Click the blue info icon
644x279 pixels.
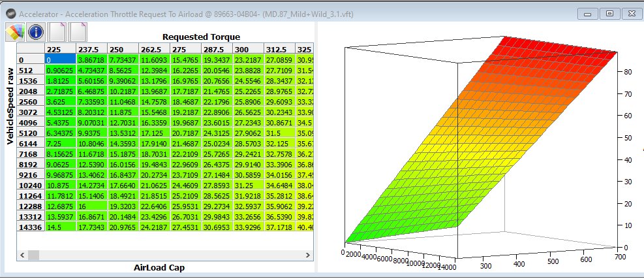tap(36, 31)
